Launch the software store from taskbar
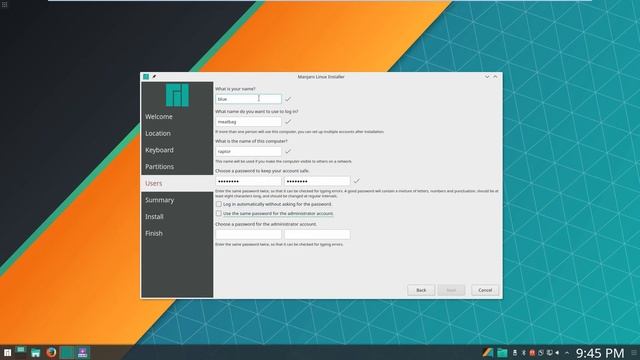This screenshot has height=360, width=640. click(36, 353)
